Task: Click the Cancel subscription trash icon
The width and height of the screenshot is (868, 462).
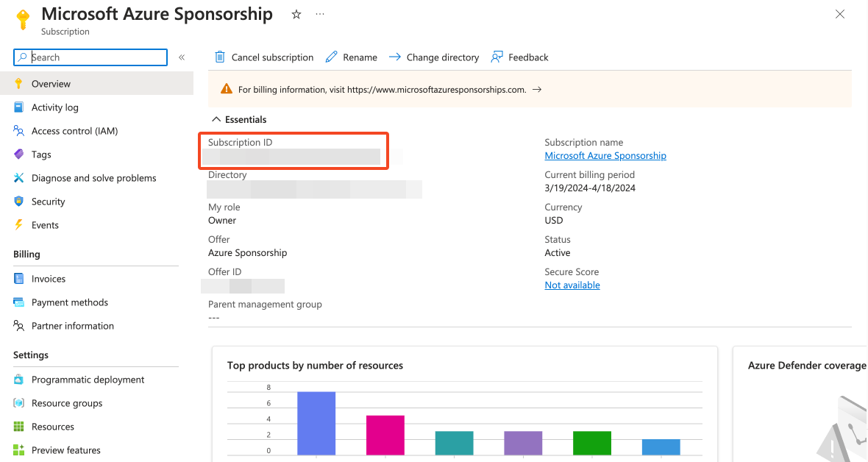Action: pyautogui.click(x=220, y=57)
